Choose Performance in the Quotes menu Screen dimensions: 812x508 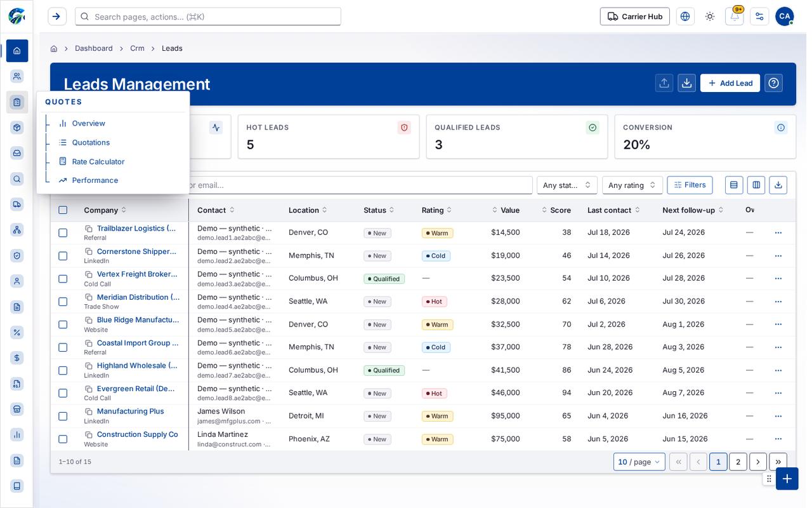[95, 180]
